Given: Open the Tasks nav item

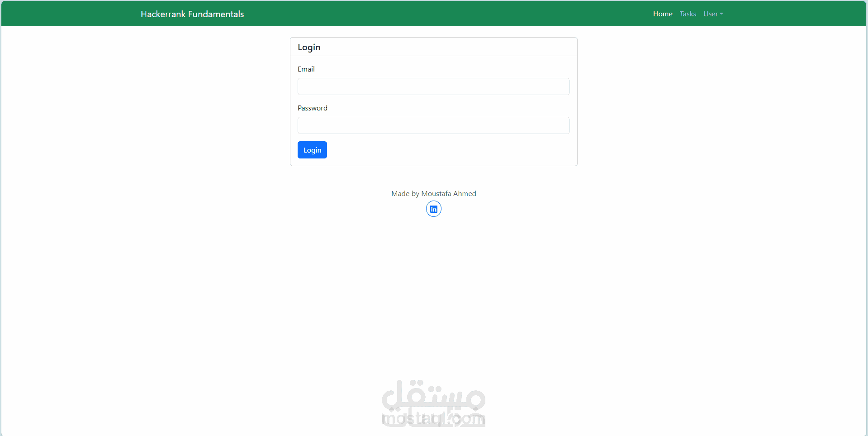Looking at the screenshot, I should tap(688, 14).
